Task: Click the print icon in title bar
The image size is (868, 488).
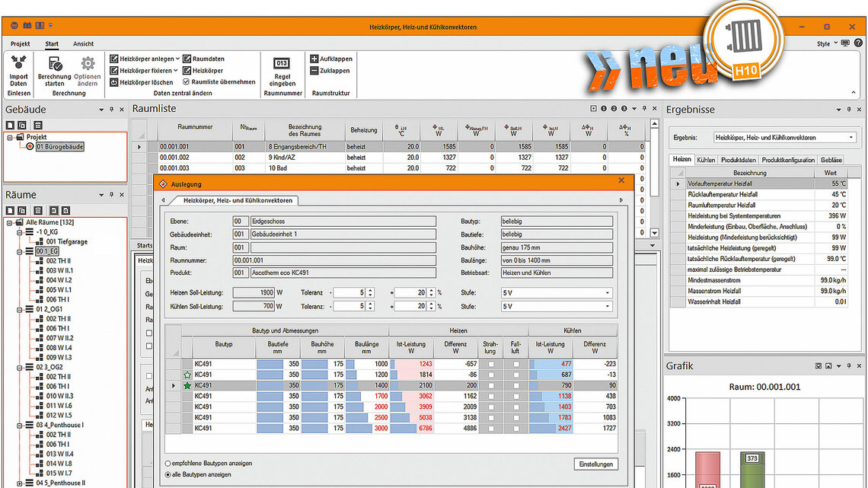Action: coord(14,25)
